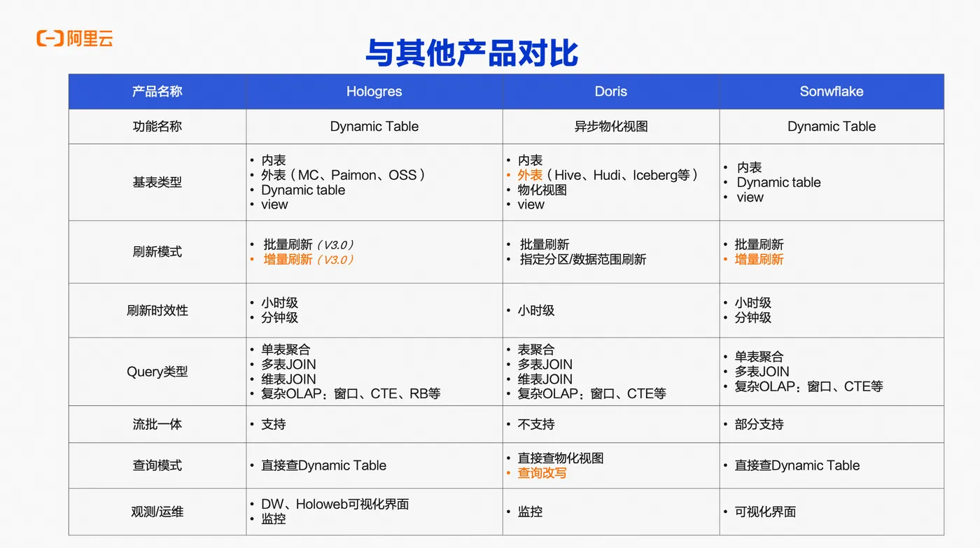
Task: Click "Dynamic Table" in Hologres 功能名称 cell
Action: pos(374,127)
